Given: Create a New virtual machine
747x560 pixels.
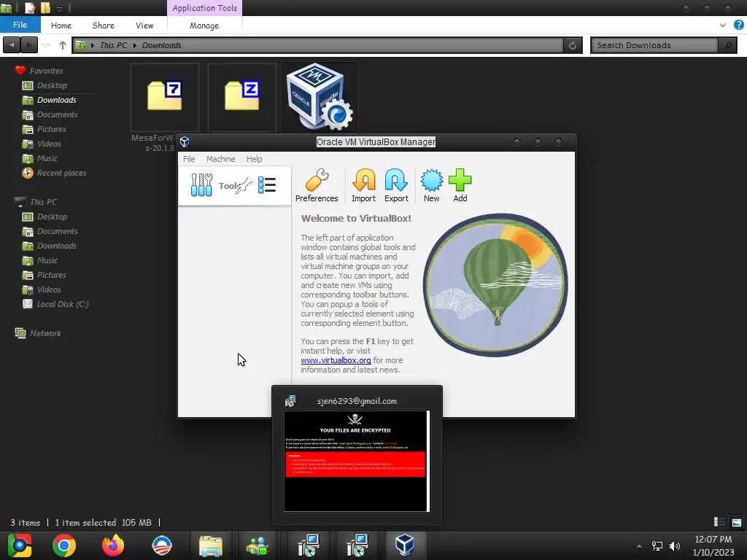Looking at the screenshot, I should coord(431,185).
